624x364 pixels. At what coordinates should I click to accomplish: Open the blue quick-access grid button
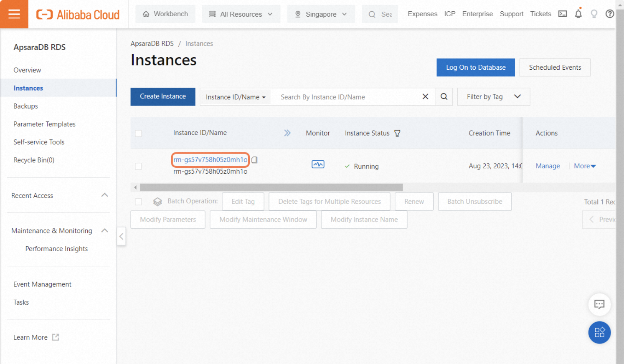[599, 332]
